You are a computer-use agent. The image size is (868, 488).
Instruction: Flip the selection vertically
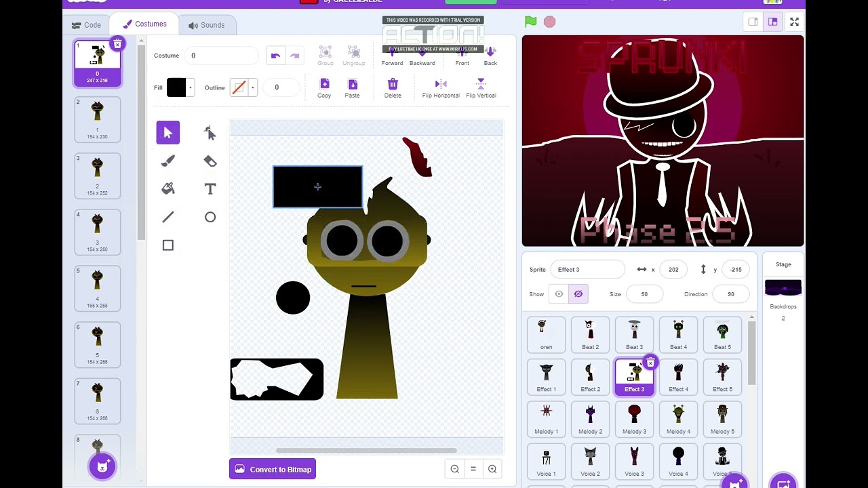[x=481, y=88]
